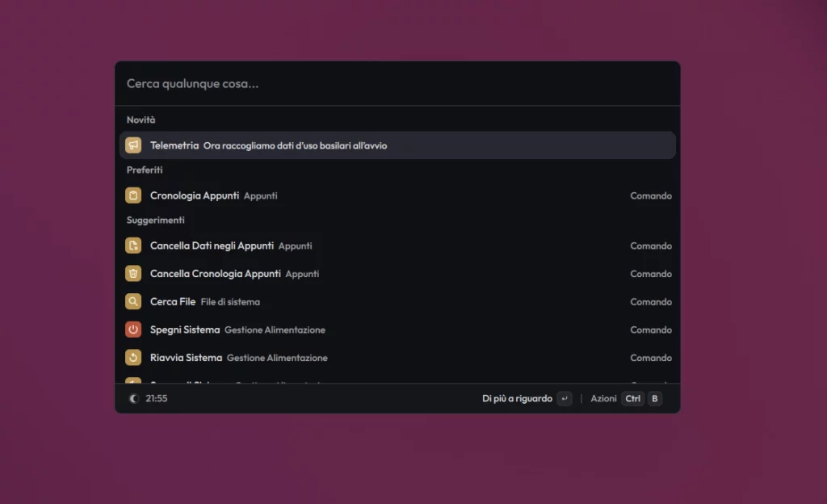The image size is (827, 504).
Task: Click the Riavvia Sistema restart icon
Action: 133,357
